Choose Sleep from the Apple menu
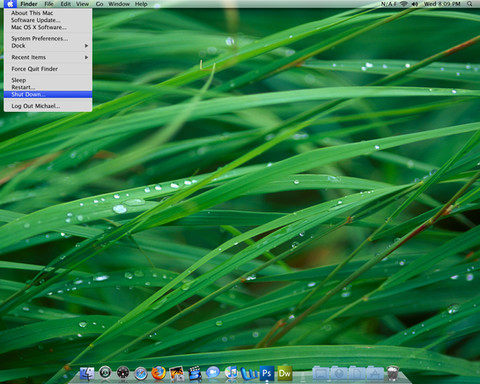The width and height of the screenshot is (480, 384). pyautogui.click(x=48, y=80)
